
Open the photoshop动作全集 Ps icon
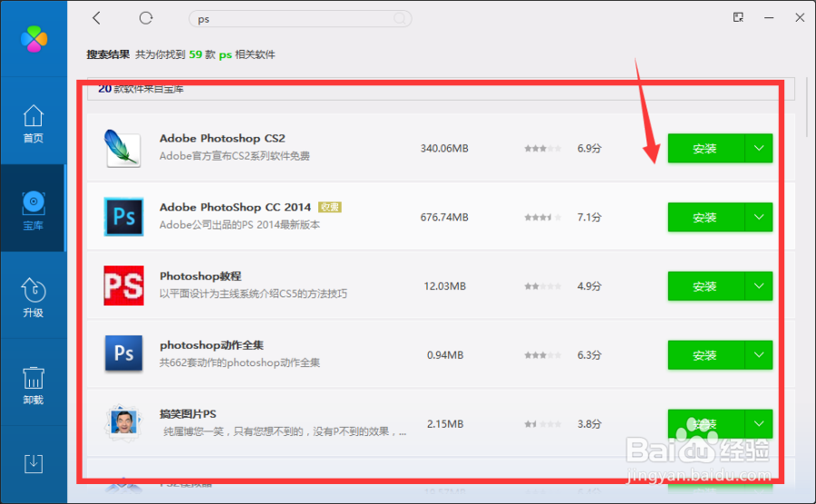(124, 354)
